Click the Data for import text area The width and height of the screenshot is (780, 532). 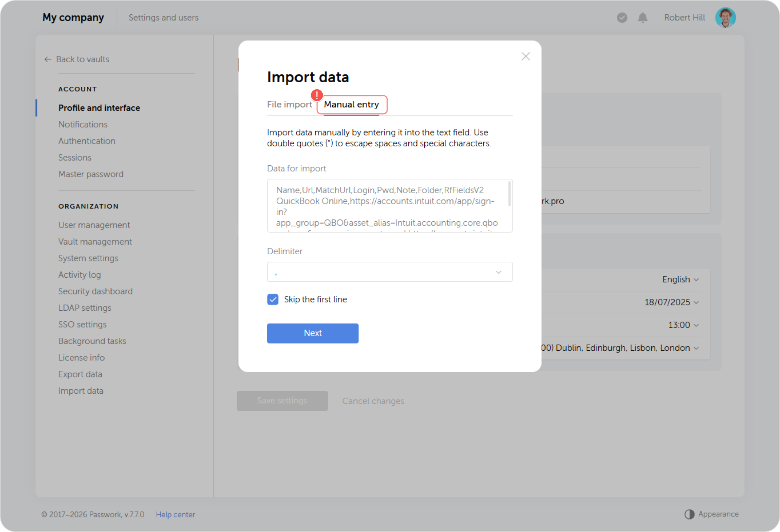pyautogui.click(x=389, y=206)
